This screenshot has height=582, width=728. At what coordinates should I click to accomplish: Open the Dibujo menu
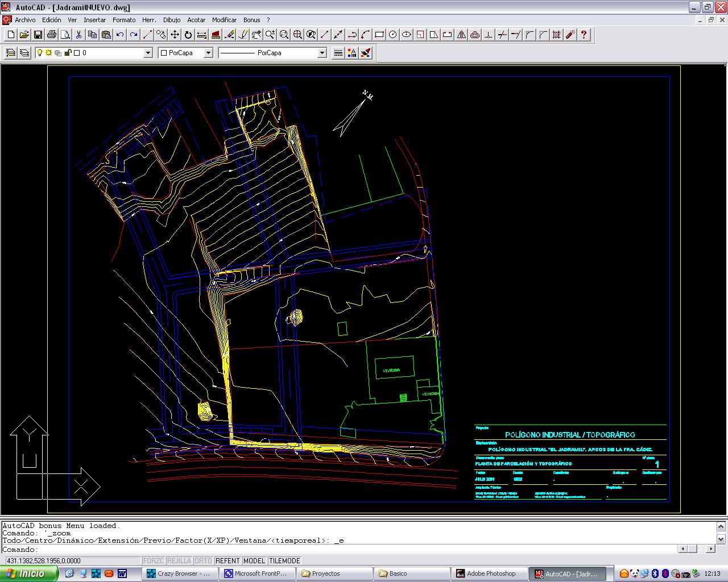(172, 20)
